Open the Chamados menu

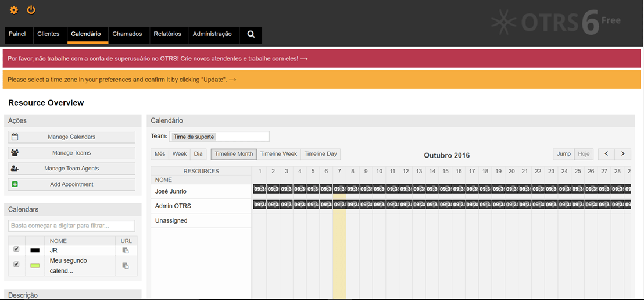[127, 34]
